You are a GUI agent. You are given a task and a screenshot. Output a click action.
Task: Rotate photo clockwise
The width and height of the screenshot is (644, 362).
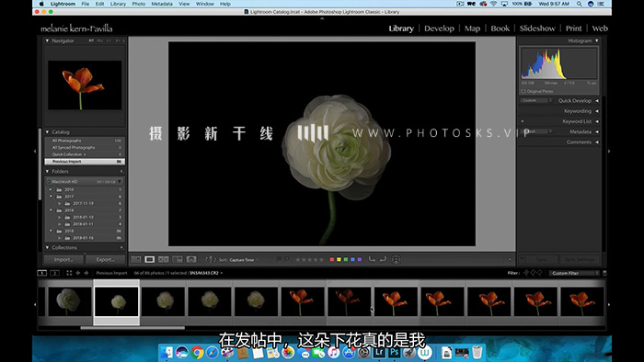click(383, 259)
